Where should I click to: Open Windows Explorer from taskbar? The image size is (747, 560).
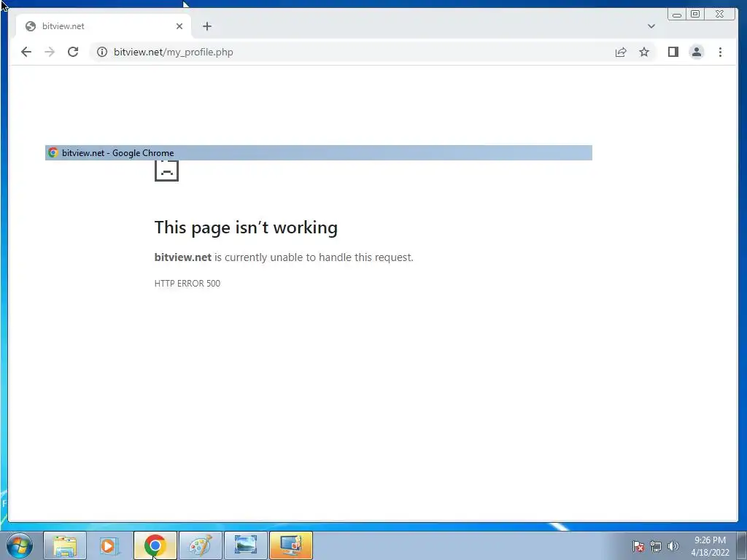click(x=65, y=545)
